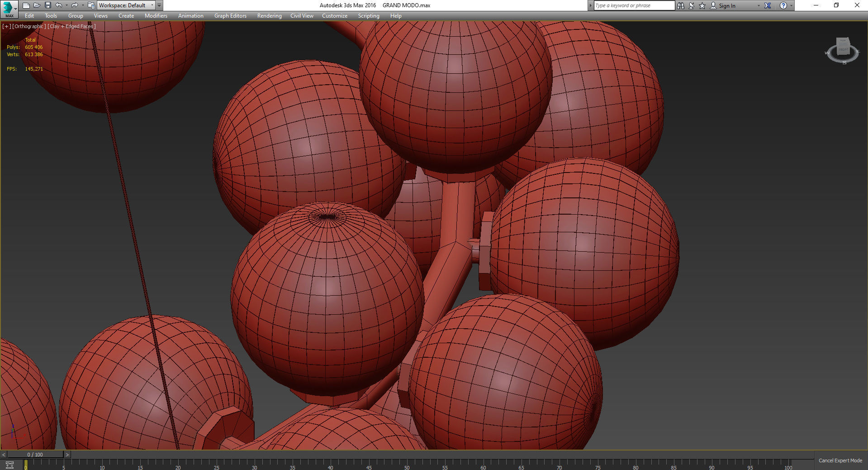
Task: Click the keyword search input field
Action: 634,5
